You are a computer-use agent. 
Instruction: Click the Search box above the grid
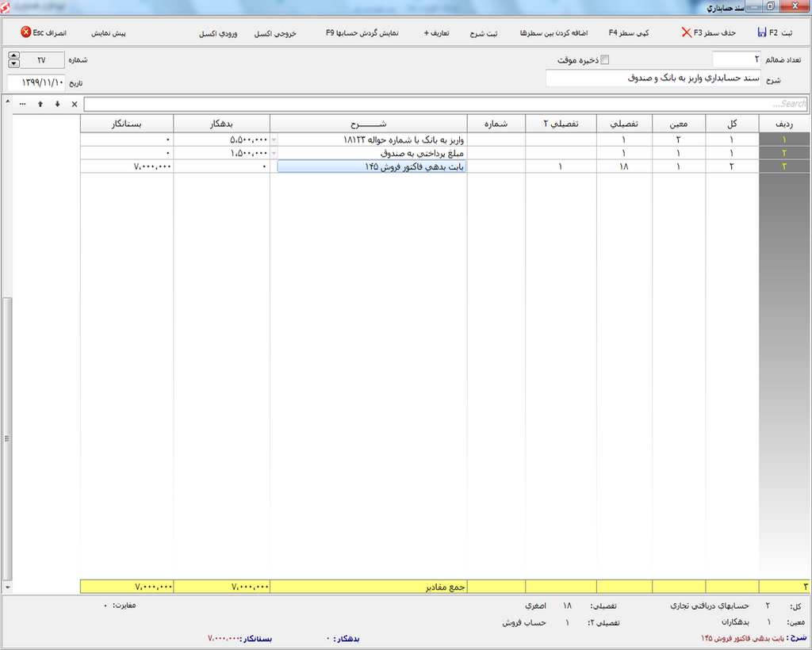(446, 104)
